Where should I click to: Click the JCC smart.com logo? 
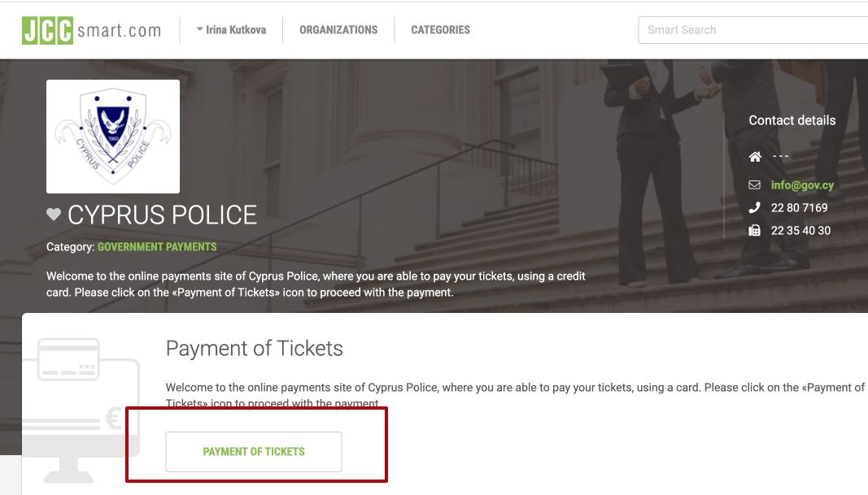click(91, 30)
